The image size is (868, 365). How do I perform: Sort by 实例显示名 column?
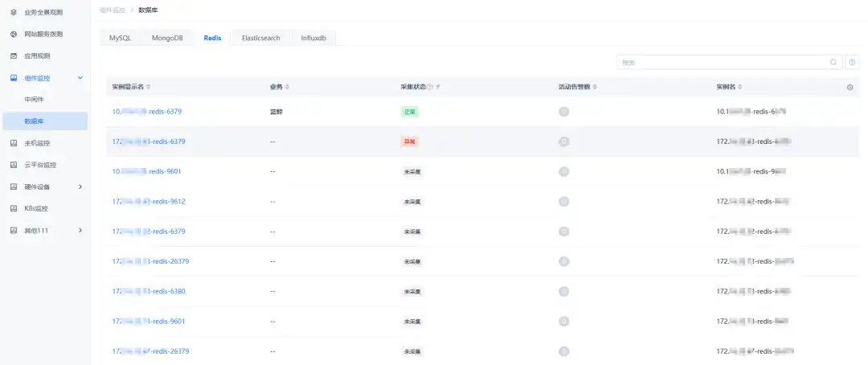(x=149, y=87)
